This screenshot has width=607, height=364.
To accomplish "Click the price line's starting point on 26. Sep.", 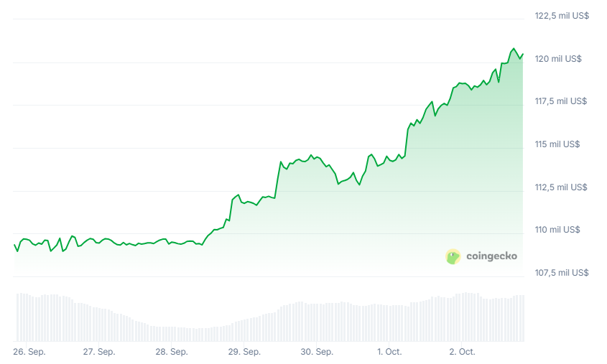I will [14, 245].
